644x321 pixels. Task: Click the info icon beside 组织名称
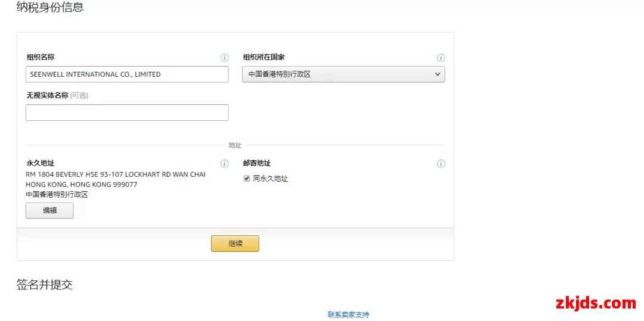(224, 58)
